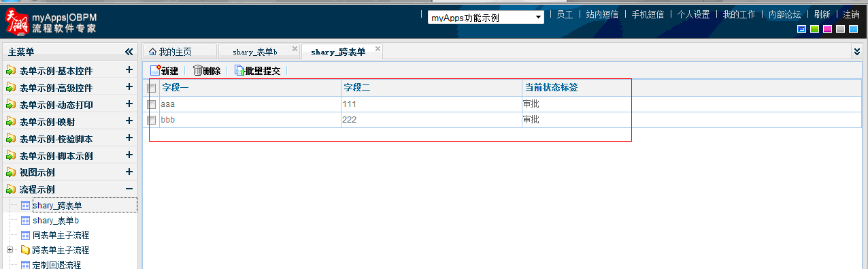
Task: Open 手机短信 link in top navigation
Action: tap(648, 14)
